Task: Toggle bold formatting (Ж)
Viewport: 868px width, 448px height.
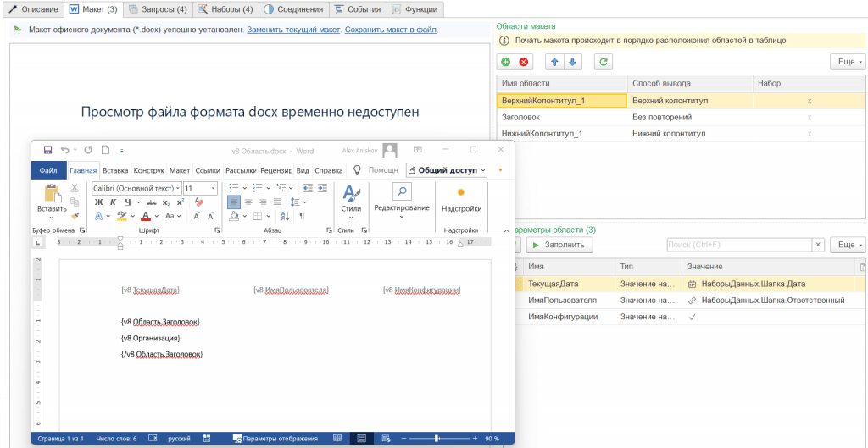Action: 98,202
